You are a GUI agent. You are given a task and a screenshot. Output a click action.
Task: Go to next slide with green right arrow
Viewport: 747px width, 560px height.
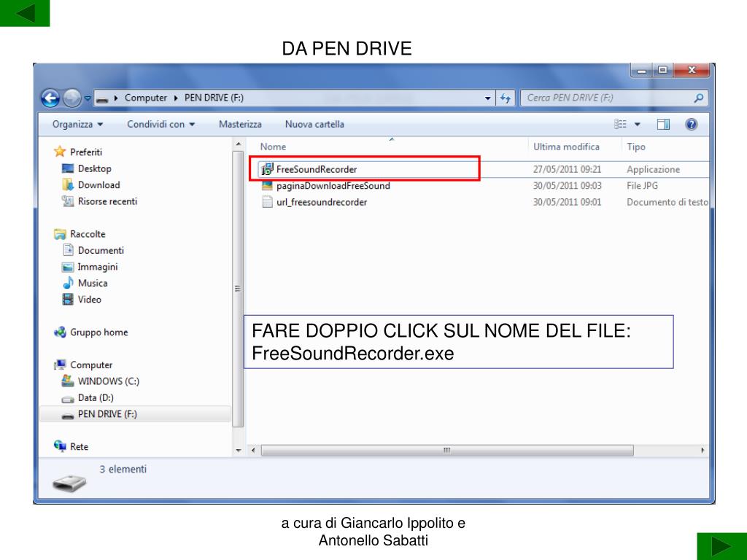[721, 547]
